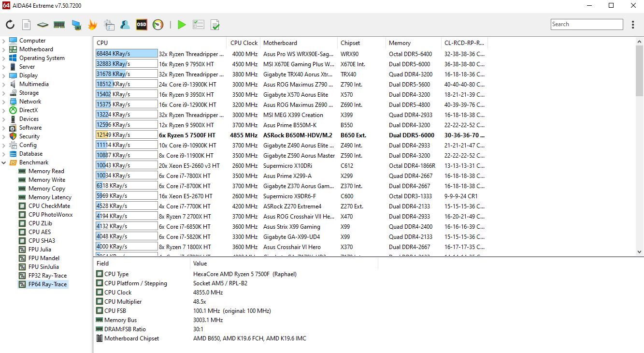This screenshot has height=353, width=644.
Task: Select the 16x Ryzen 9 7950X HT row
Action: tap(290, 64)
